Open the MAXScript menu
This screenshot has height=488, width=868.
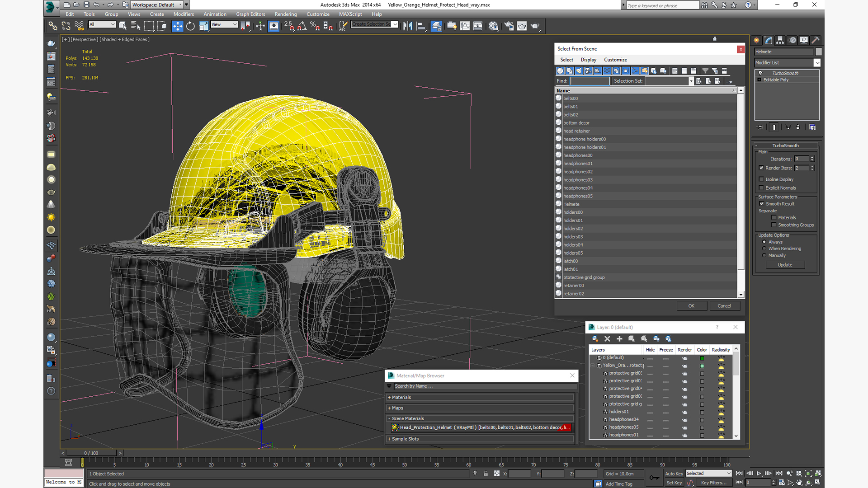[350, 14]
